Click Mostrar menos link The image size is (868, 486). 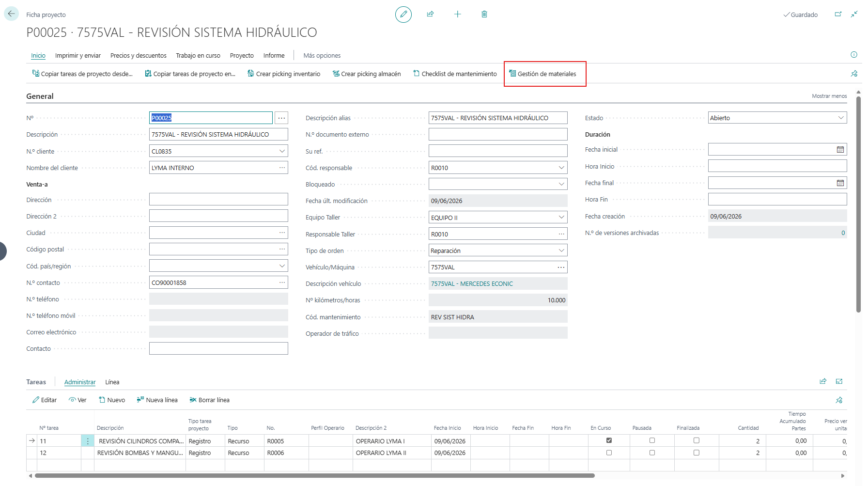[x=829, y=96]
